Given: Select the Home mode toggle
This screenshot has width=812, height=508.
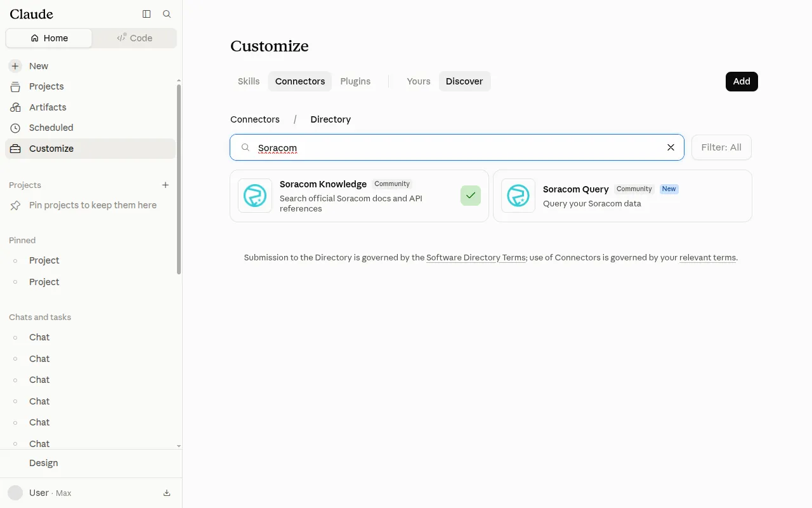Looking at the screenshot, I should (49, 38).
